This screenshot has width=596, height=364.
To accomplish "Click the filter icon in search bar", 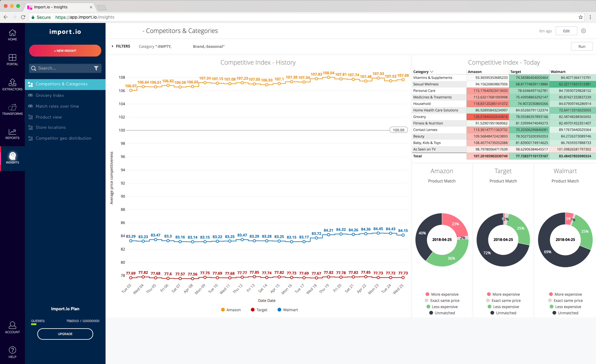I will point(96,68).
